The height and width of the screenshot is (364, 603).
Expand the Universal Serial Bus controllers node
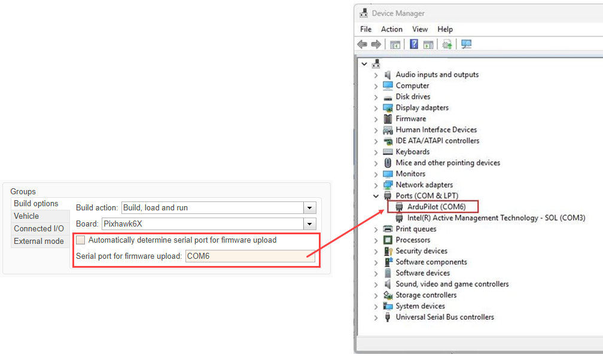[376, 317]
